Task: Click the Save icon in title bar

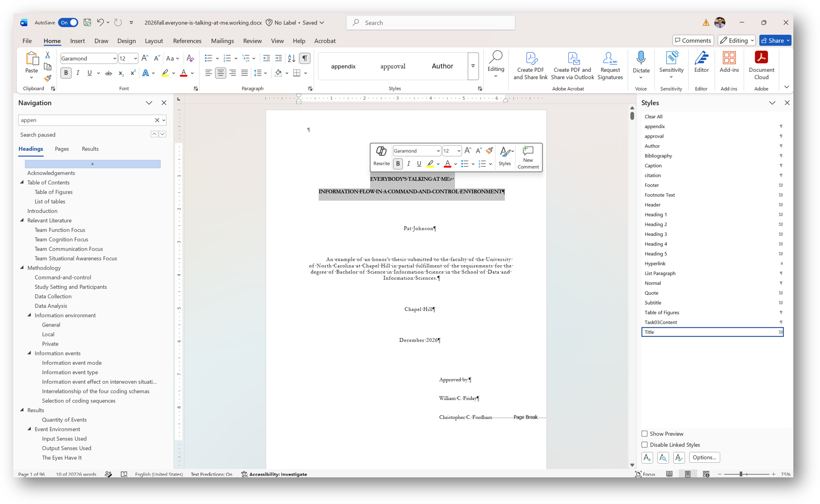Action: tap(87, 22)
